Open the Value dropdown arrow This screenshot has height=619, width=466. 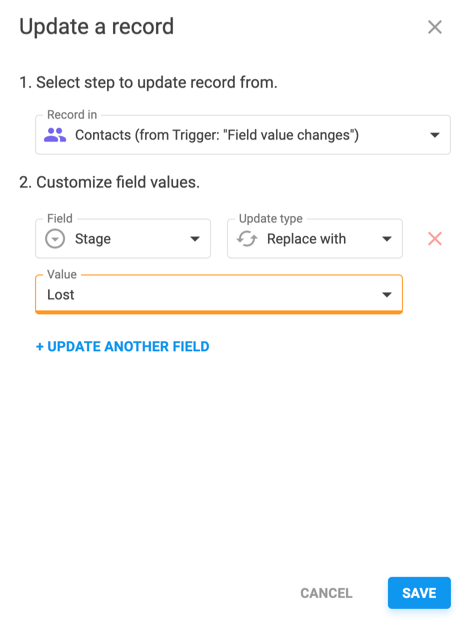387,294
